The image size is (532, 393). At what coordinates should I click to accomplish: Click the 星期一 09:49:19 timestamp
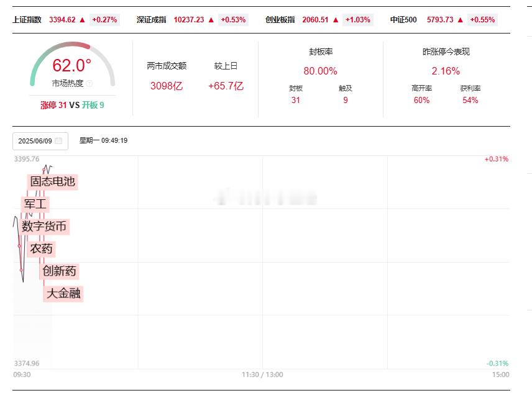click(103, 140)
